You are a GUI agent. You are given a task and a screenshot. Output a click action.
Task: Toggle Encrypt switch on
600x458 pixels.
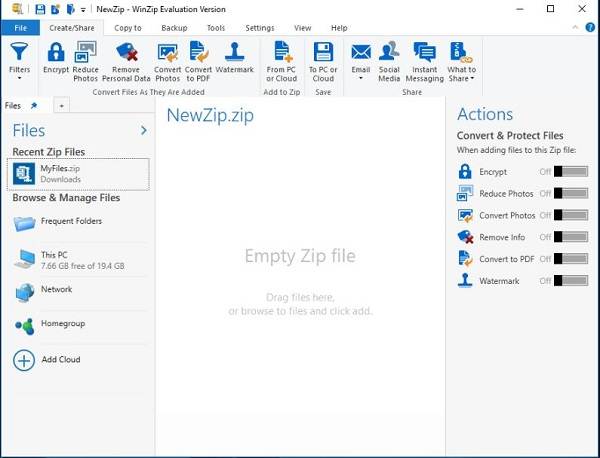571,171
